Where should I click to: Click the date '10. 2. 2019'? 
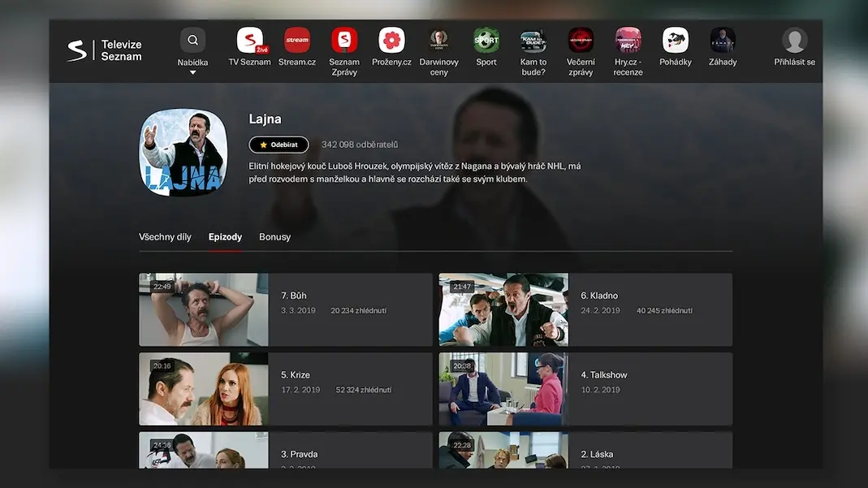click(x=600, y=390)
